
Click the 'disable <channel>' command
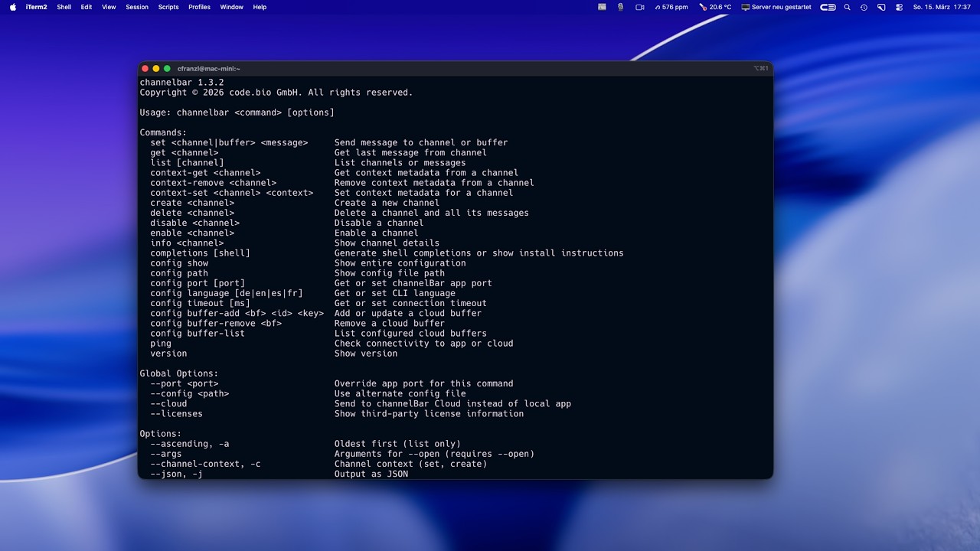pyautogui.click(x=194, y=223)
